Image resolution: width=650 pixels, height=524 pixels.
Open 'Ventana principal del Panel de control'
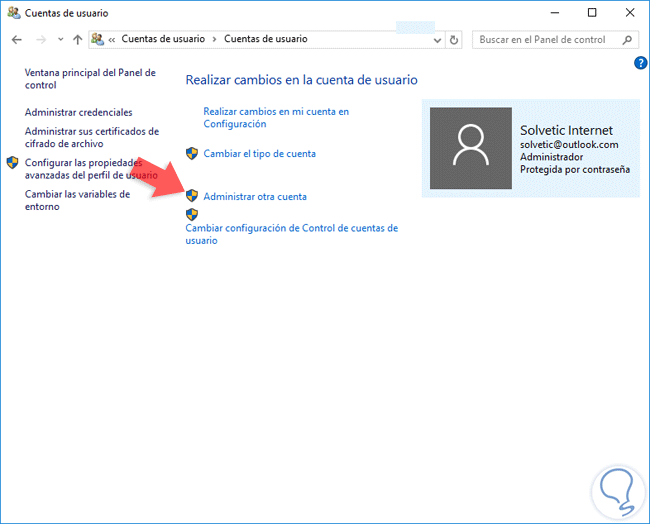coord(90,79)
